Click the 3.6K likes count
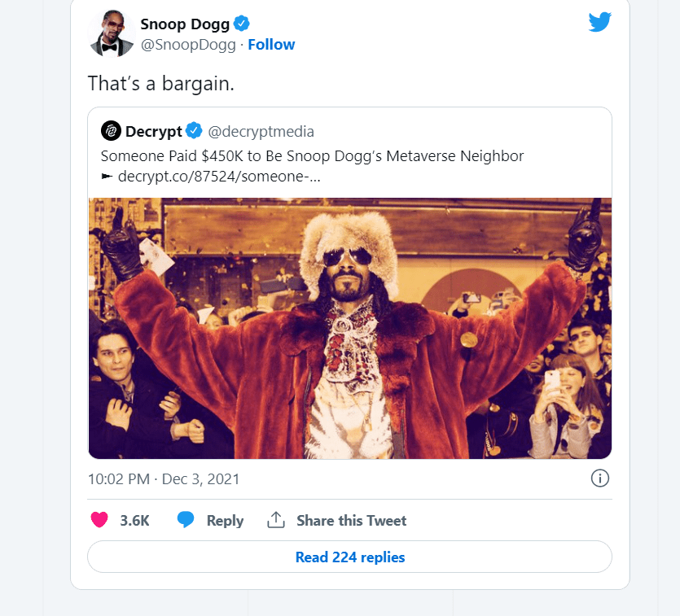 (134, 521)
